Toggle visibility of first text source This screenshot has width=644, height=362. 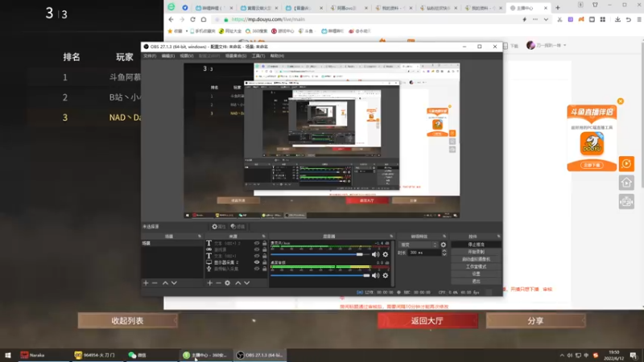(x=257, y=244)
